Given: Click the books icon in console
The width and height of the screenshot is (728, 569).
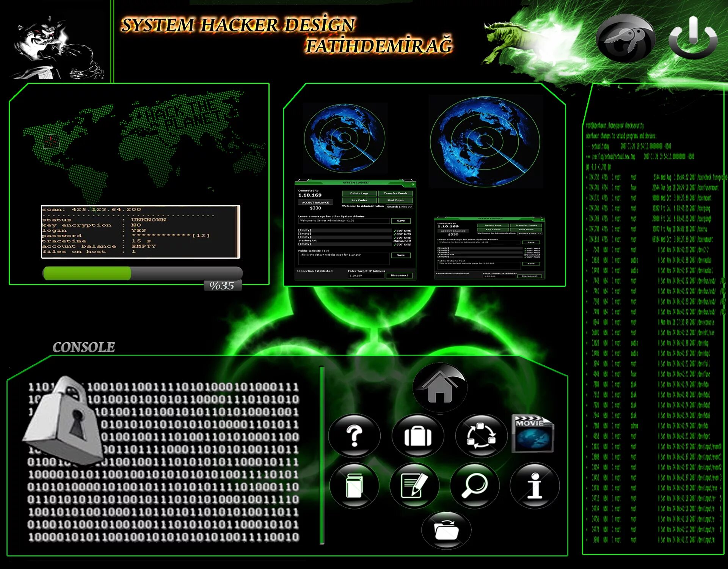Looking at the screenshot, I should pyautogui.click(x=354, y=485).
